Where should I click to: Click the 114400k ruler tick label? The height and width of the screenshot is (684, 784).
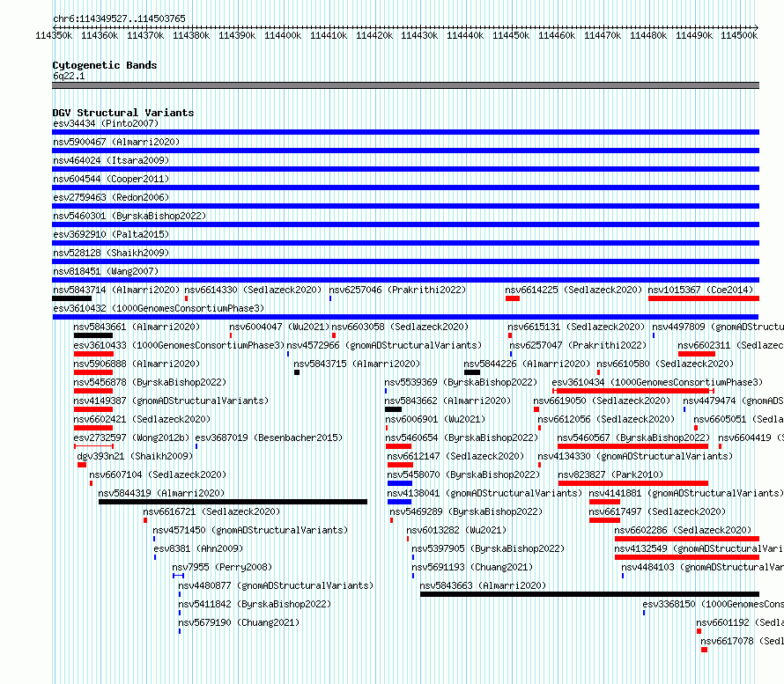click(x=283, y=35)
